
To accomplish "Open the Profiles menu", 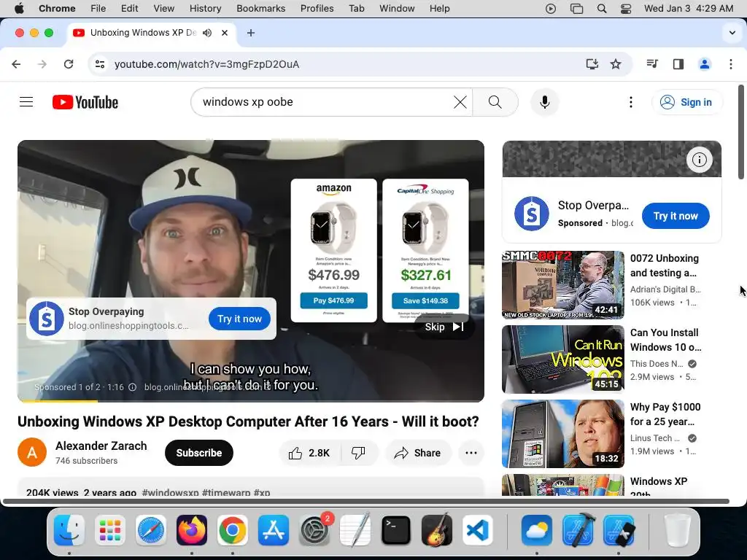I will [x=317, y=9].
